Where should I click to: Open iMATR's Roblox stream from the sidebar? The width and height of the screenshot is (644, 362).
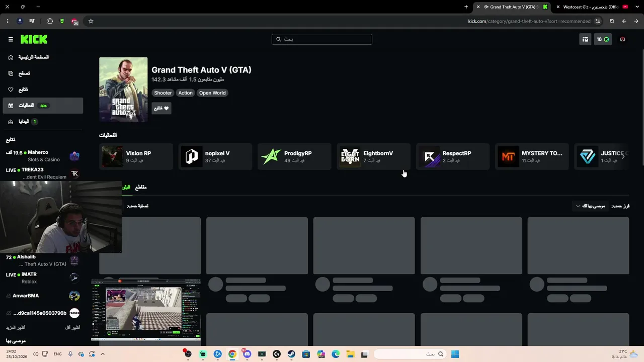tap(43, 278)
